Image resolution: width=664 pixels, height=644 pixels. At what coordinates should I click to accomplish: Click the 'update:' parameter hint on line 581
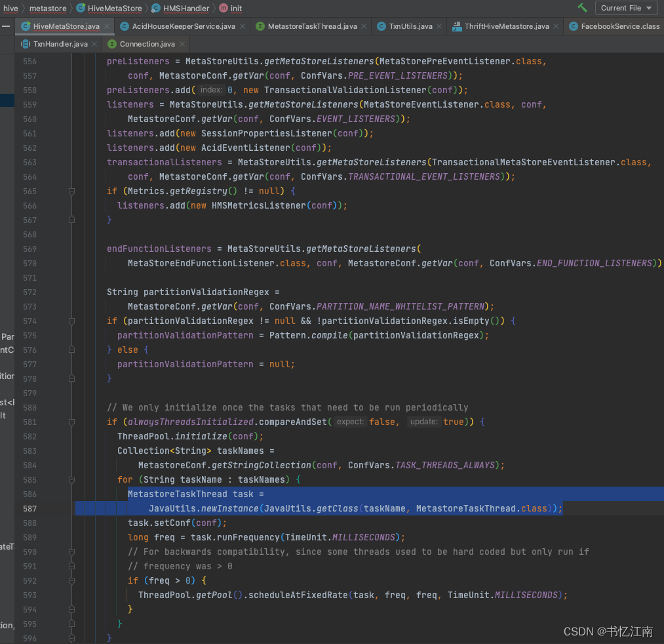coord(424,422)
